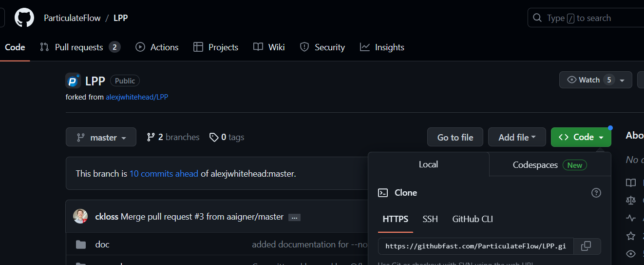Screen dimensions: 644x265
Task: Toggle the green Code dropdown button
Action: [581, 137]
